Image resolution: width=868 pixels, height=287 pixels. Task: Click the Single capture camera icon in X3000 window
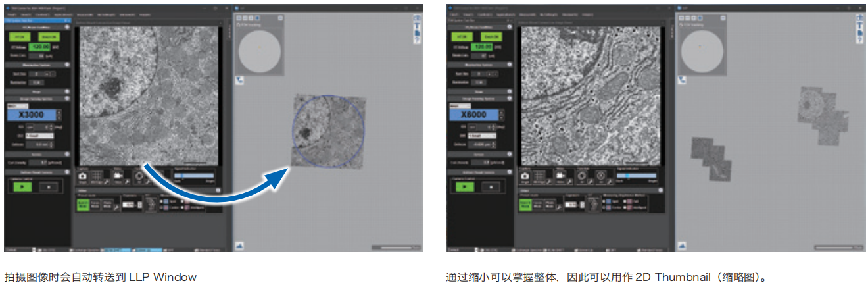[82, 176]
